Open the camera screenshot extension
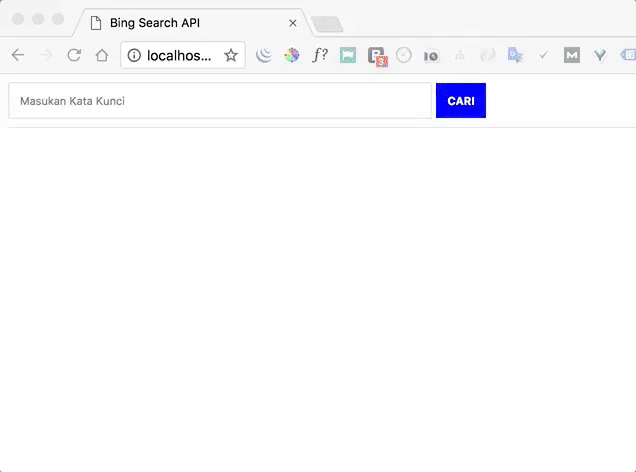This screenshot has height=472, width=636. 431,56
